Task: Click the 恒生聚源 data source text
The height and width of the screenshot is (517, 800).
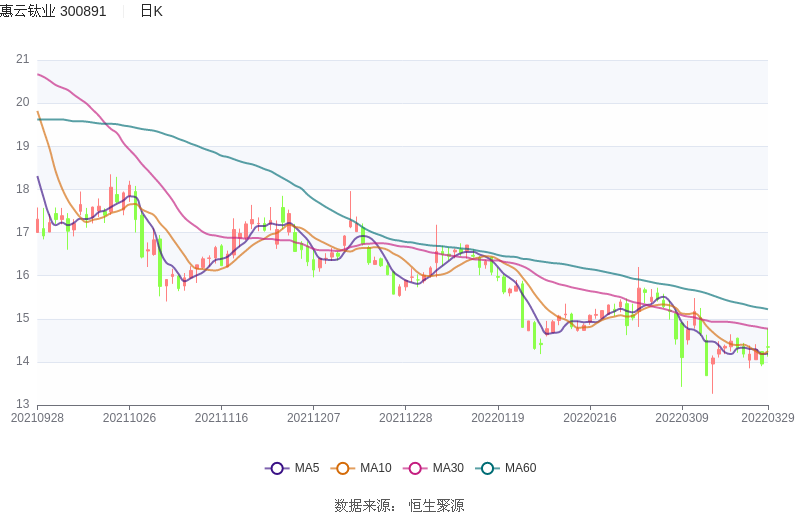Action: (x=436, y=506)
